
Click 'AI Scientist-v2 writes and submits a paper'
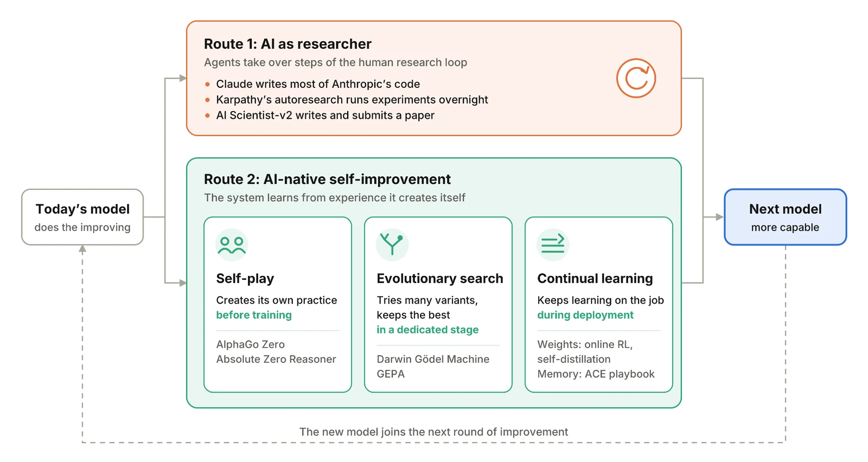point(325,115)
